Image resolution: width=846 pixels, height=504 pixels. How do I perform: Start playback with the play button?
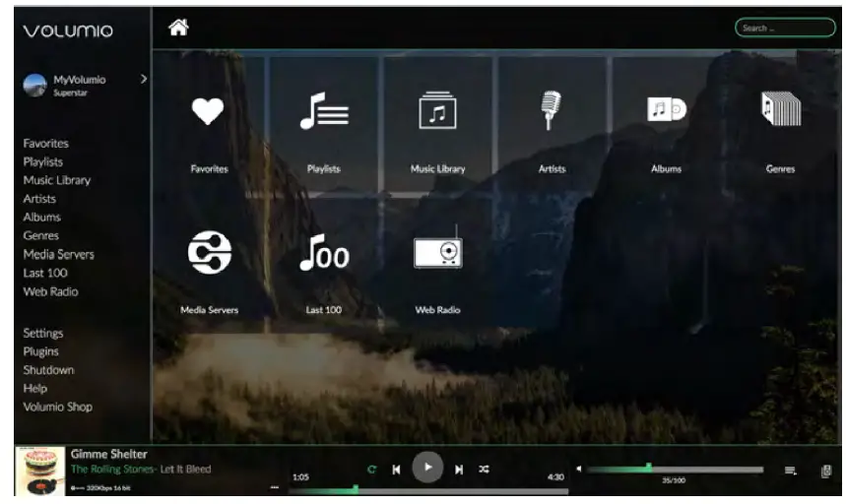pos(427,468)
